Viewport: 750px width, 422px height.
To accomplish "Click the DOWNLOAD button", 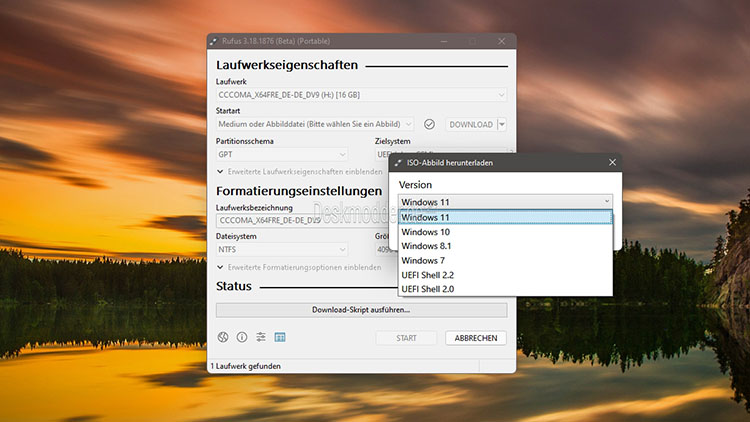I will [x=471, y=124].
